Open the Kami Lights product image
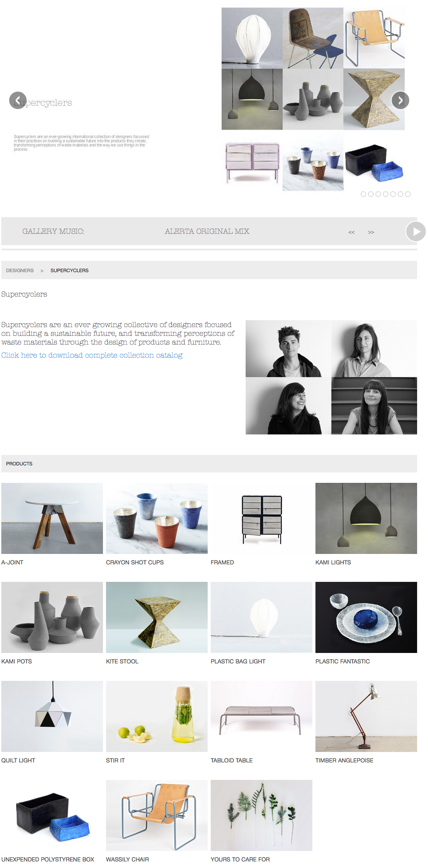428x868 pixels. tap(366, 518)
